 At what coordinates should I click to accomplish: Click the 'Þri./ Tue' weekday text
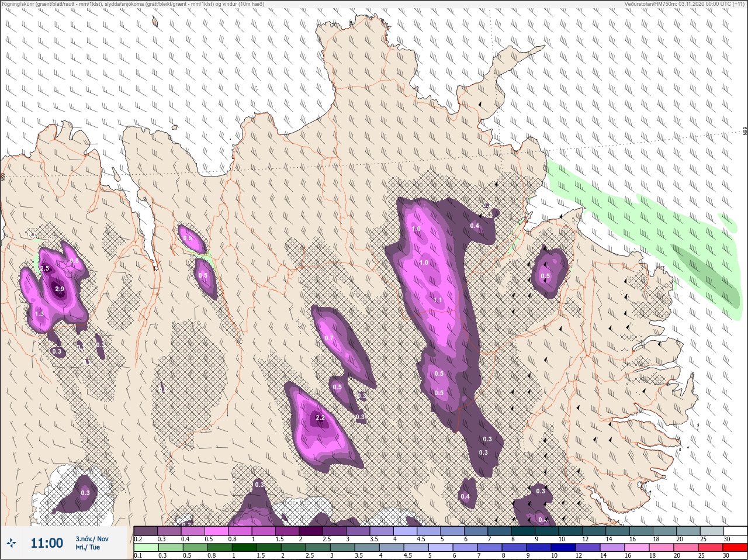pyautogui.click(x=88, y=547)
